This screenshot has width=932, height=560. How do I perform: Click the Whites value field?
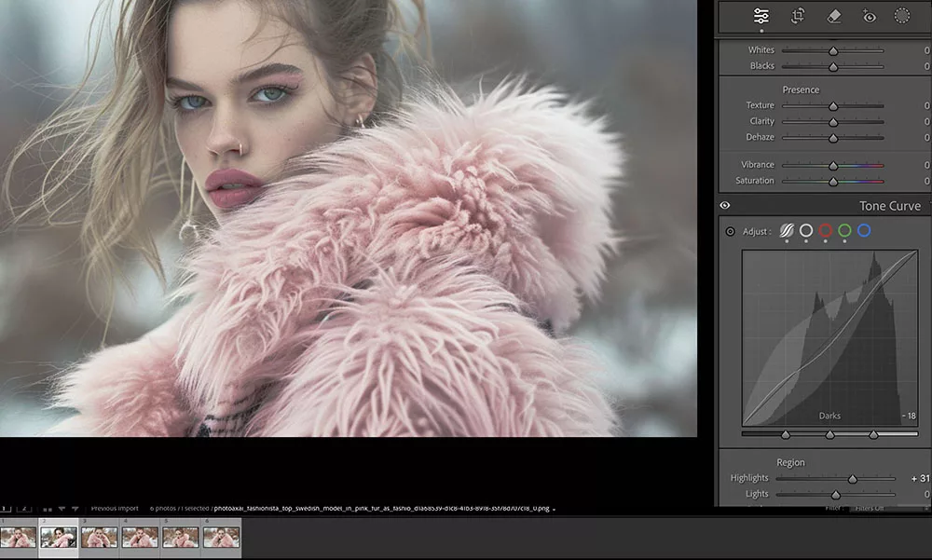926,50
